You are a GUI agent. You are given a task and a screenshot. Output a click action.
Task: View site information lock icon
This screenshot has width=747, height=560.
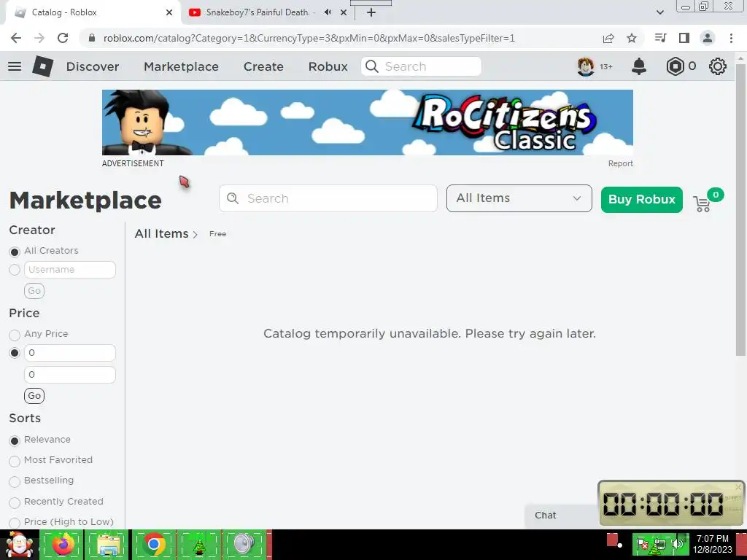pyautogui.click(x=93, y=38)
